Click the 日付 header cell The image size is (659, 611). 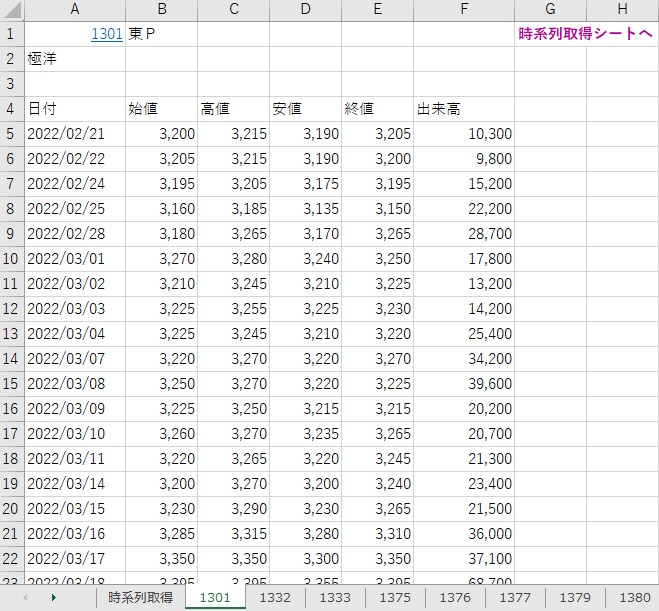tap(75, 109)
